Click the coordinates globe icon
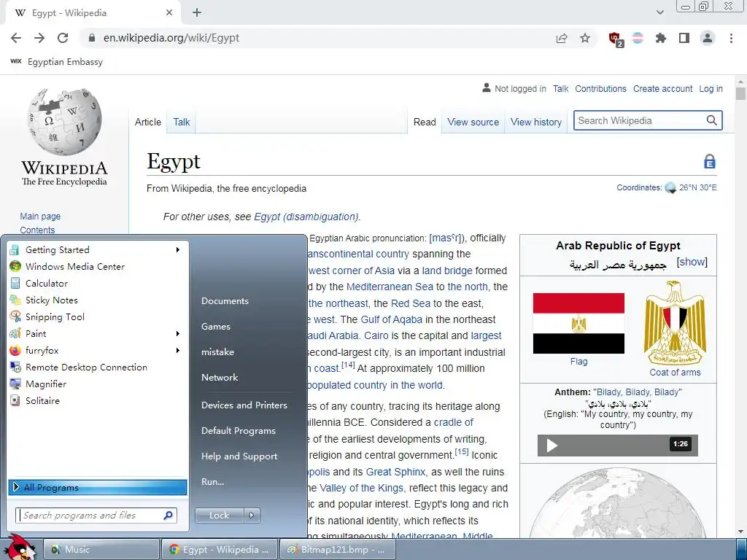The image size is (747, 560). [x=670, y=187]
